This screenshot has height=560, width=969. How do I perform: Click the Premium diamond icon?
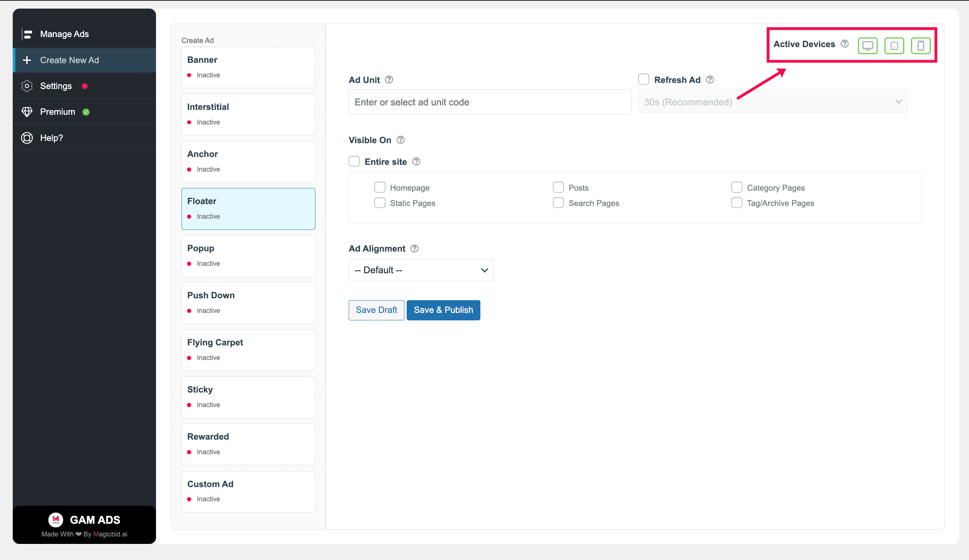(27, 112)
